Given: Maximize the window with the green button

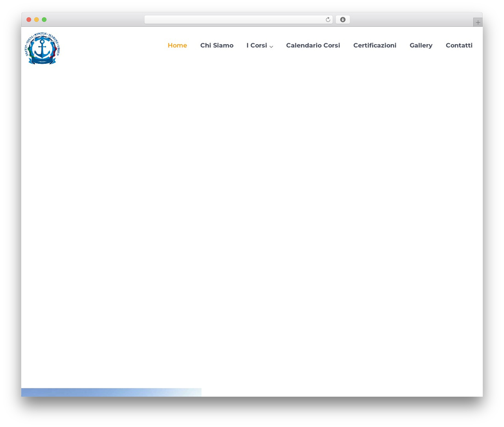Looking at the screenshot, I should [x=44, y=20].
